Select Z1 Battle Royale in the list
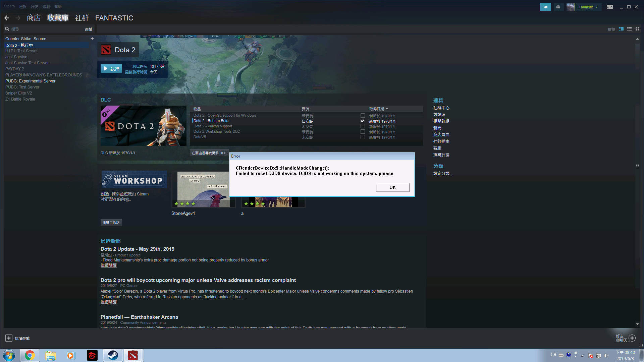644x362 pixels. pos(20,99)
